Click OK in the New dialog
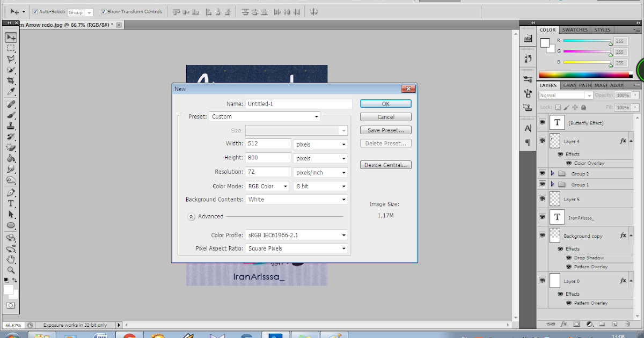Image resolution: width=644 pixels, height=338 pixels. (386, 104)
